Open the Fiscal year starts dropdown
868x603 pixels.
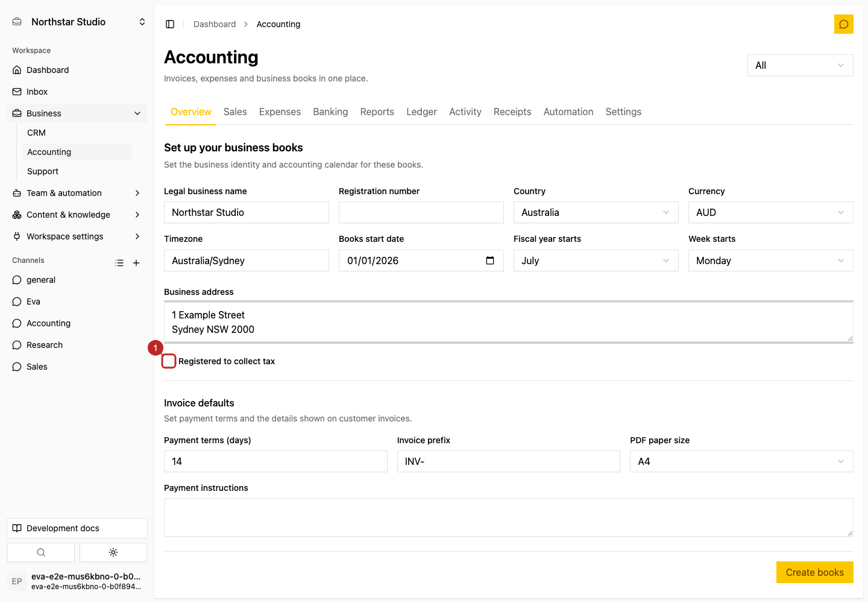pyautogui.click(x=596, y=260)
